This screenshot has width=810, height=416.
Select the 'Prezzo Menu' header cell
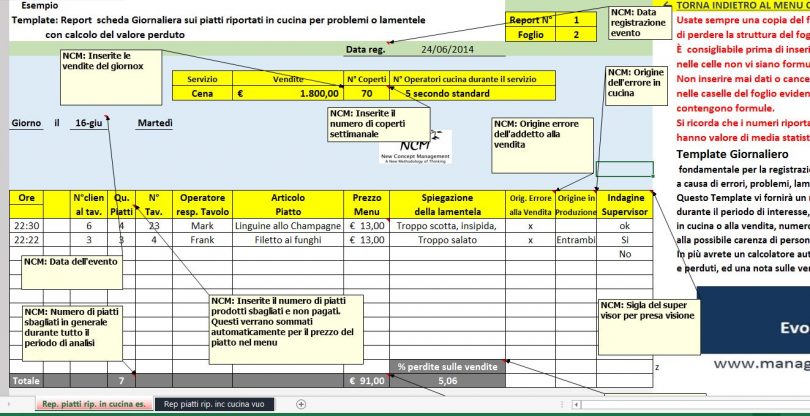tap(366, 205)
